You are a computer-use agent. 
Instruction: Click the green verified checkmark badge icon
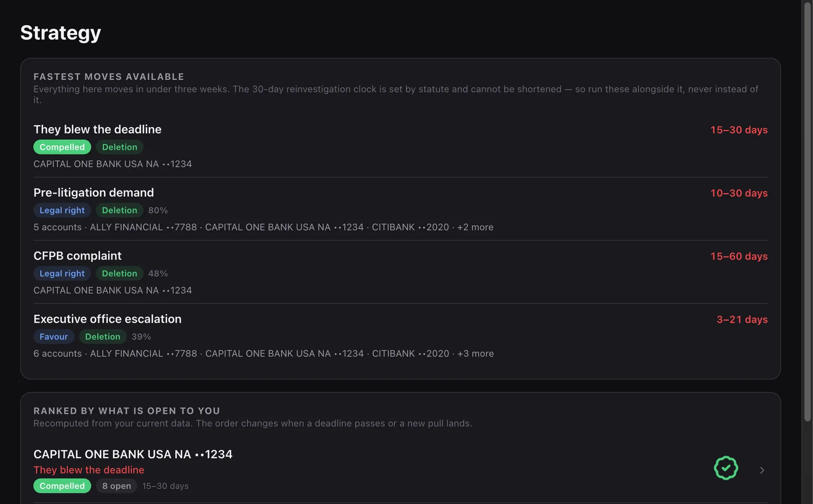726,468
